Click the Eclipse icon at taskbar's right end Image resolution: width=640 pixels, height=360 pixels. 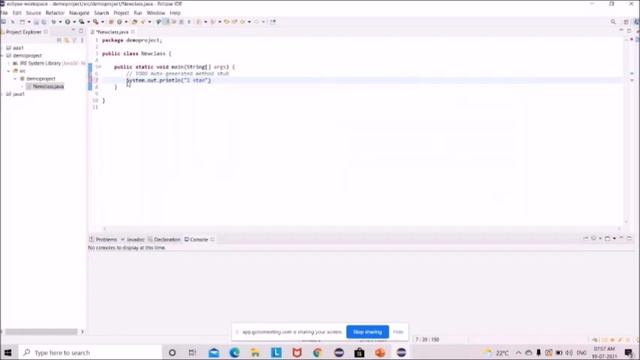click(401, 353)
